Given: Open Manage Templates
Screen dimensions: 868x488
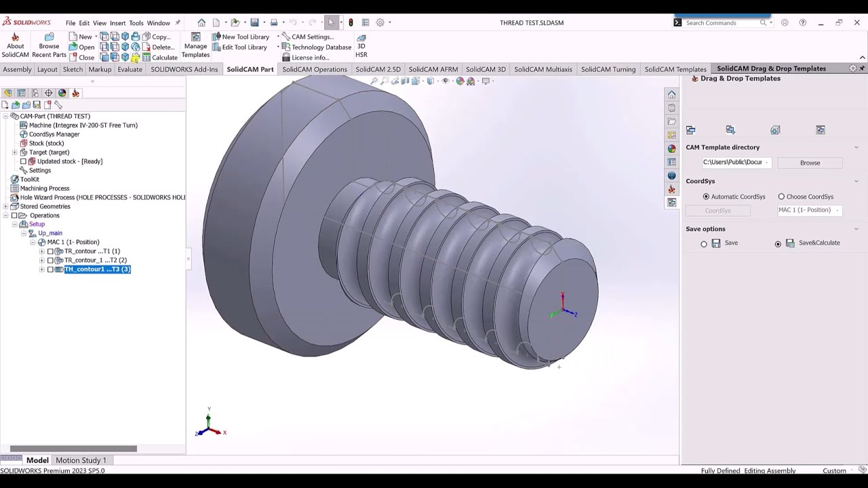Looking at the screenshot, I should 195,46.
